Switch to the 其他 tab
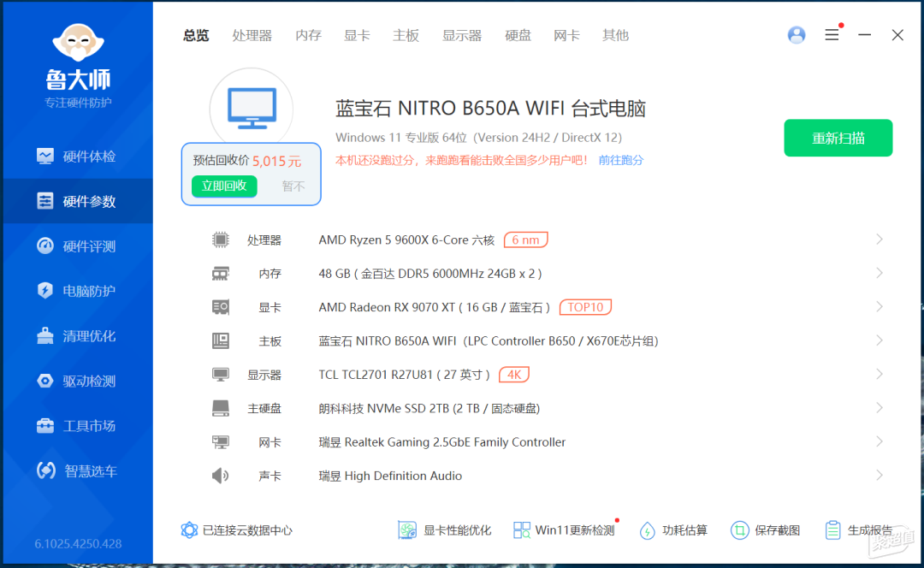Screen dimensions: 924x568 tap(615, 35)
